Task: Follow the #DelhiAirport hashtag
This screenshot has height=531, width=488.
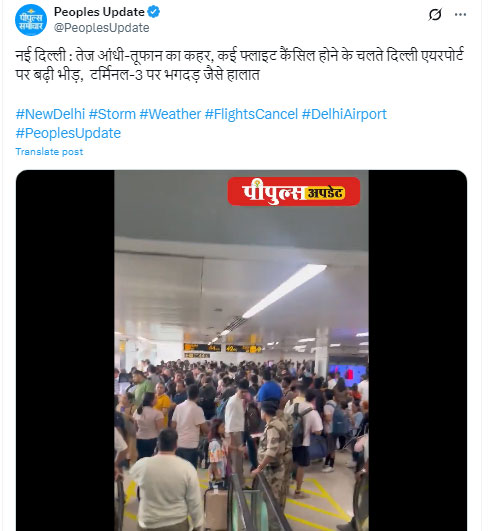Action: tap(344, 114)
